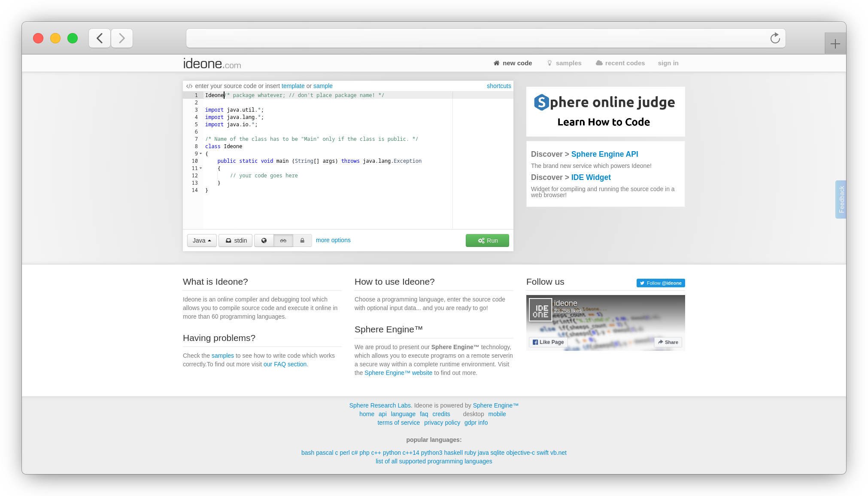Select haskell in popular languages

(x=453, y=453)
